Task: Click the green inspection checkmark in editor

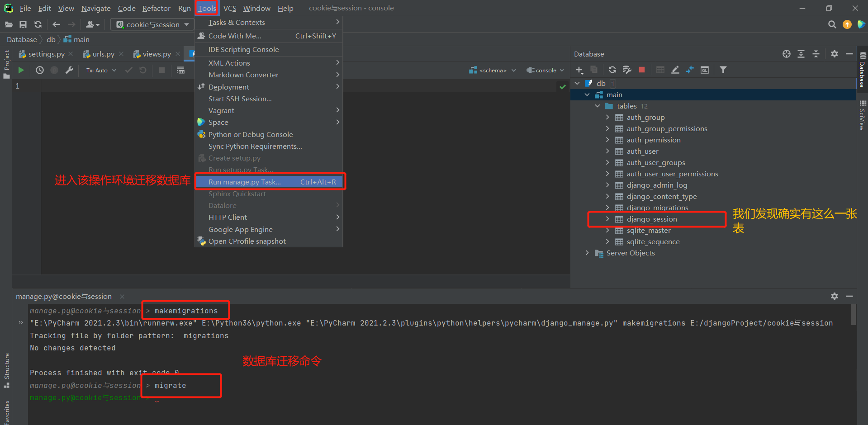Action: (562, 87)
